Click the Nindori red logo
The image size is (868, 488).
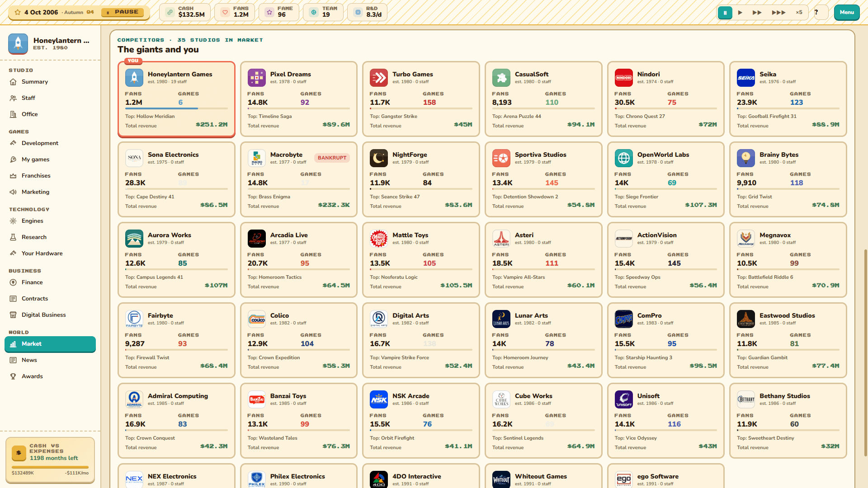click(x=624, y=78)
